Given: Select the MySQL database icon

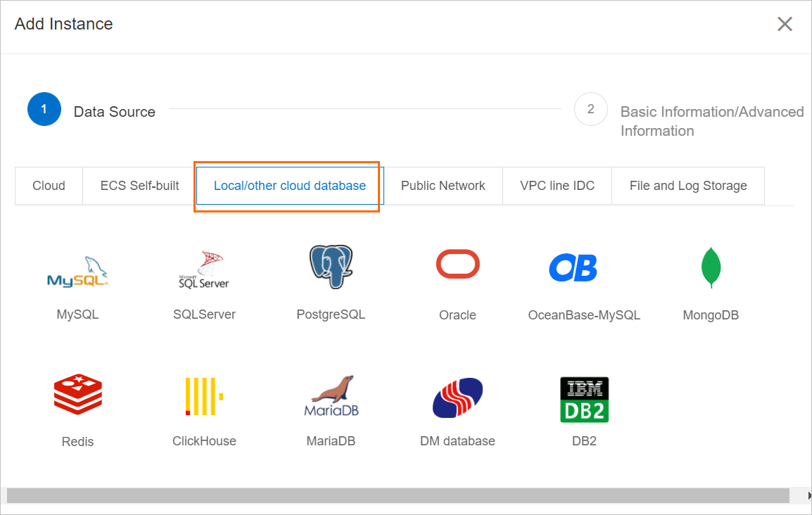Looking at the screenshot, I should pyautogui.click(x=77, y=271).
